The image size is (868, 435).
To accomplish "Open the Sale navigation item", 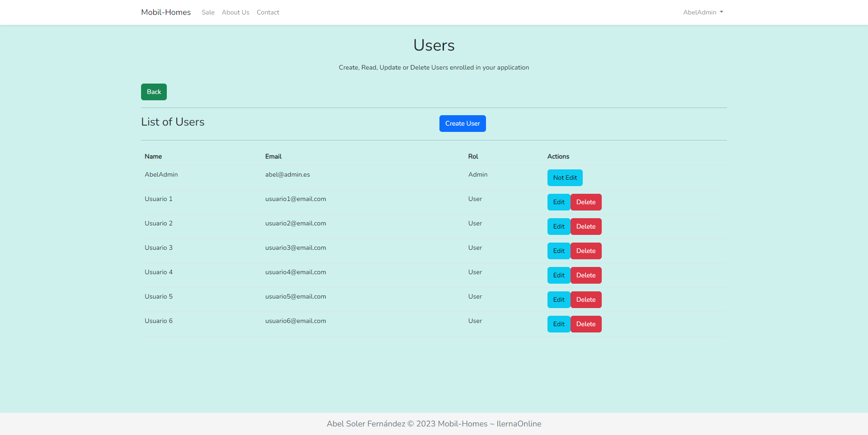I will (208, 12).
